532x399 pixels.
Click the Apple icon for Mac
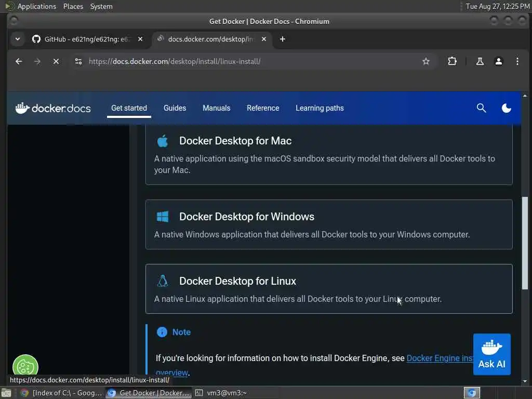[163, 141]
